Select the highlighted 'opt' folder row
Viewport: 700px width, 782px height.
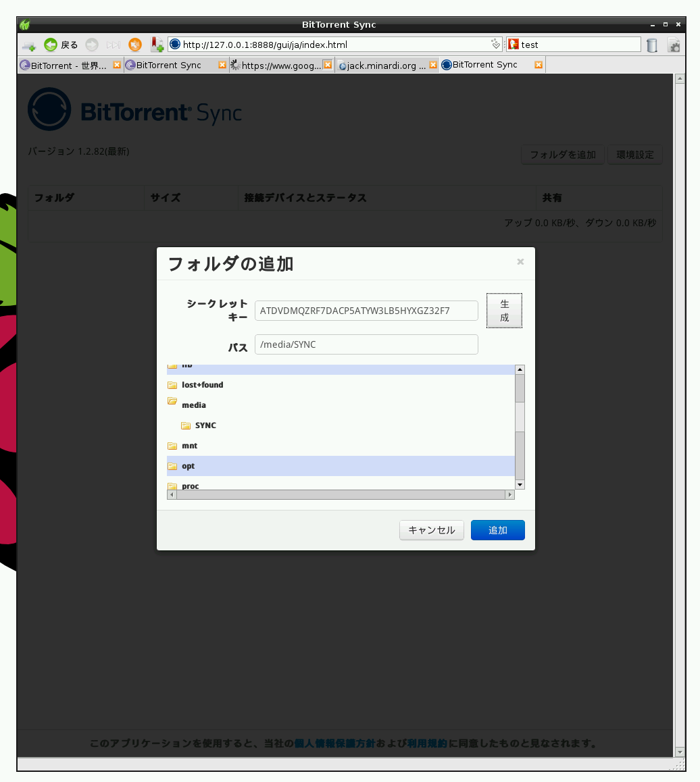pos(341,466)
